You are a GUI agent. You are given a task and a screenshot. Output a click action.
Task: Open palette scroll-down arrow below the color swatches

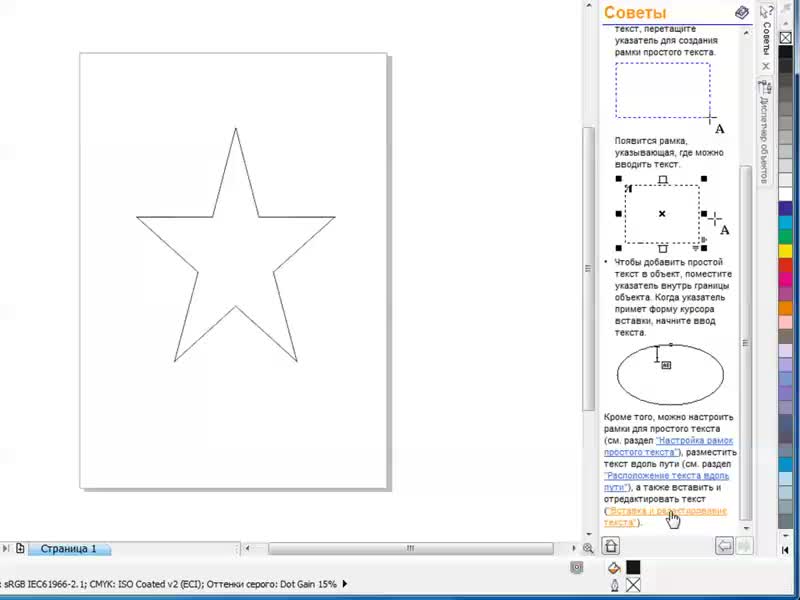point(786,535)
